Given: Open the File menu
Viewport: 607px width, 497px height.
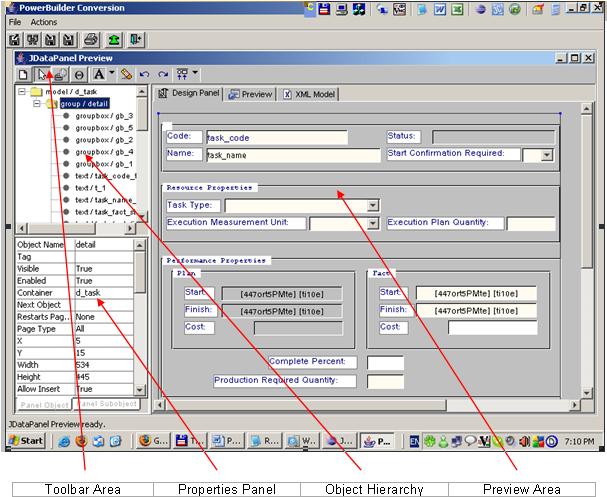Looking at the screenshot, I should click(x=15, y=22).
